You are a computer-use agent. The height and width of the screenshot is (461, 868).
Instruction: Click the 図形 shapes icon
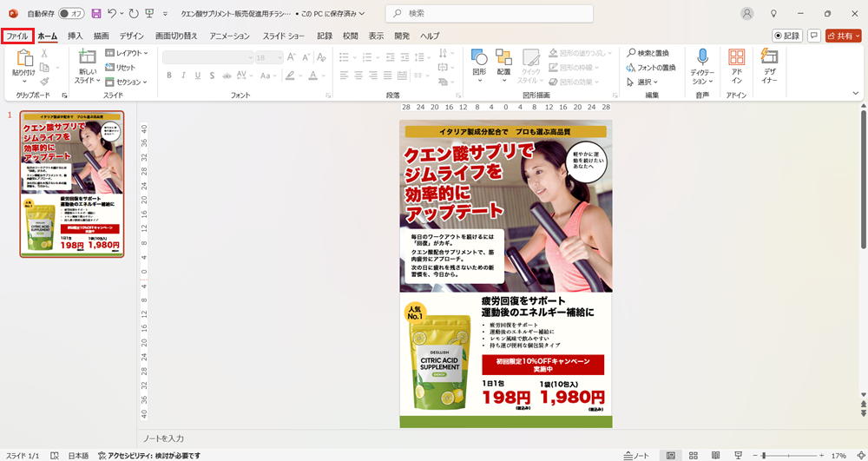point(479,57)
